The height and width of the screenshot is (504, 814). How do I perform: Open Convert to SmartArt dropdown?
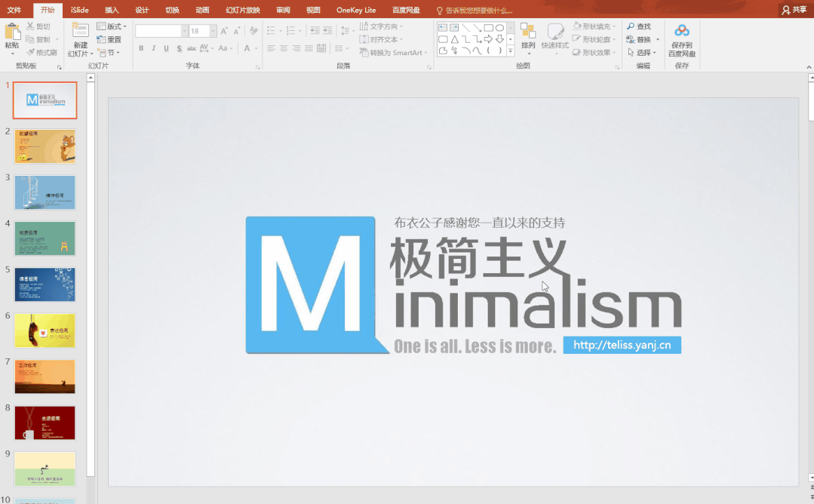393,52
